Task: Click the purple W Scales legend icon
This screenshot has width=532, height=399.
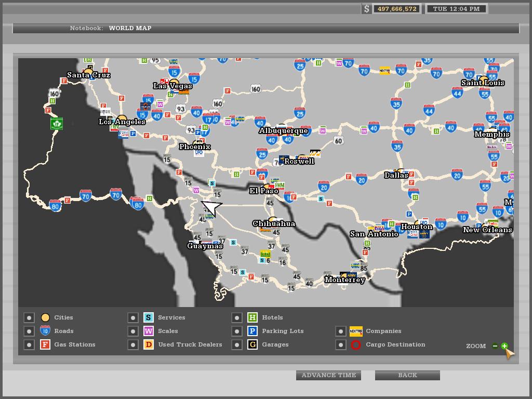Action: click(x=149, y=331)
